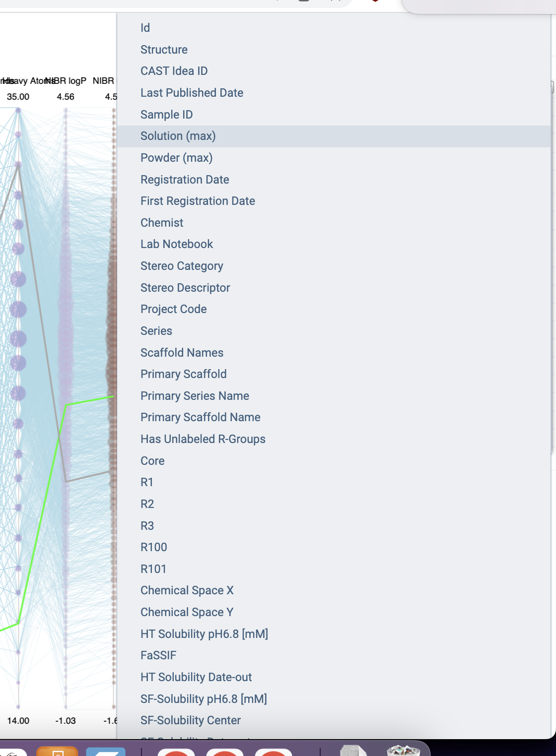Choose Powder (max) from the column list
This screenshot has height=756, width=556.
coord(176,157)
